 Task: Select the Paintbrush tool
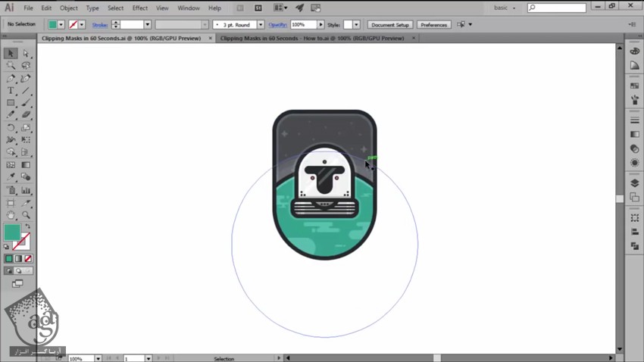[x=26, y=103]
